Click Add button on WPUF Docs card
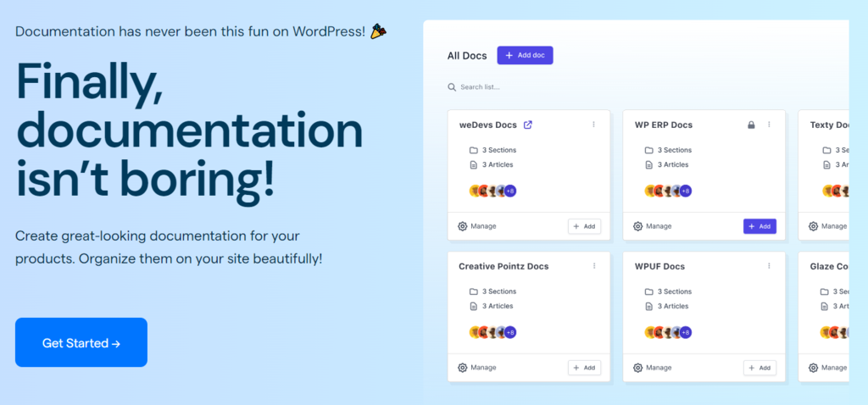 click(759, 368)
